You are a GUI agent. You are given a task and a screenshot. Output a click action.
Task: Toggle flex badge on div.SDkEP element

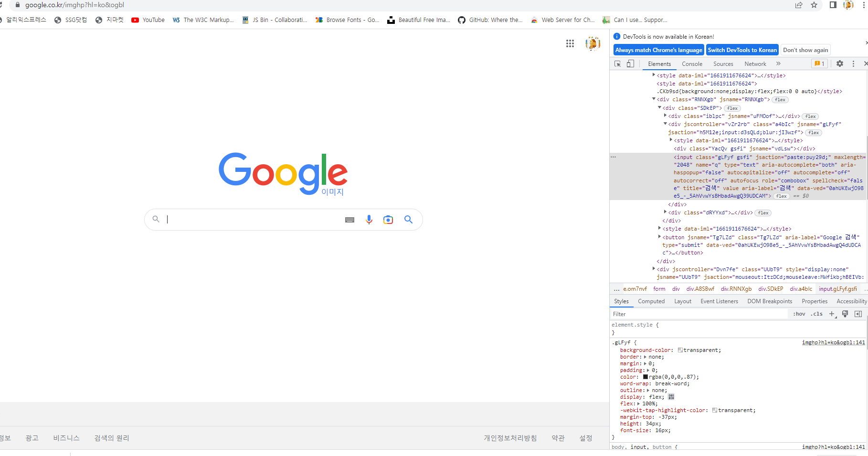click(732, 108)
